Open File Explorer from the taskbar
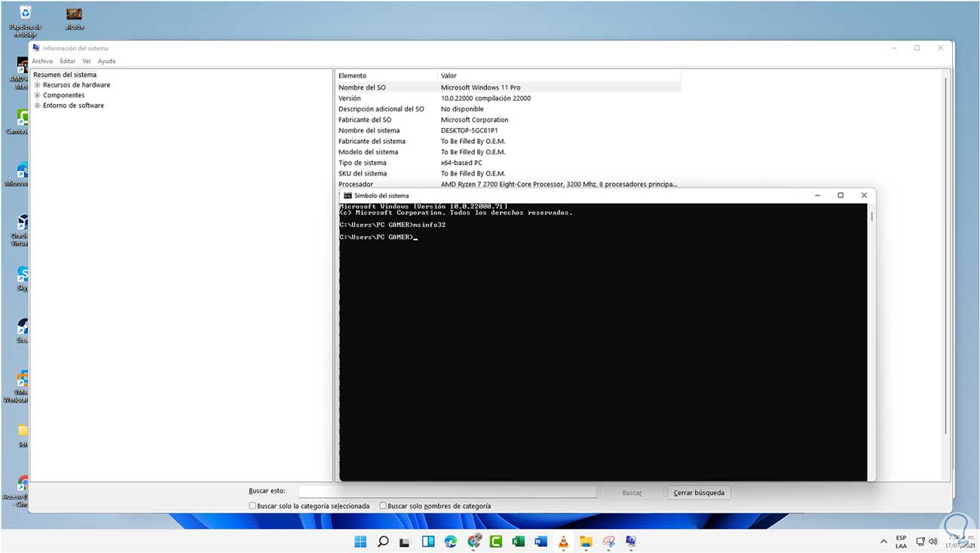980x553 pixels. pos(586,541)
